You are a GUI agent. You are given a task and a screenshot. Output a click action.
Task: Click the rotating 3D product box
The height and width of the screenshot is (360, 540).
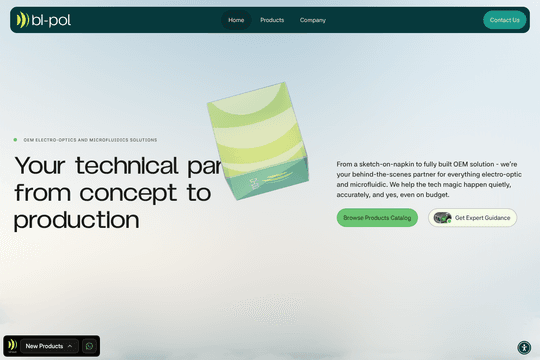258,141
